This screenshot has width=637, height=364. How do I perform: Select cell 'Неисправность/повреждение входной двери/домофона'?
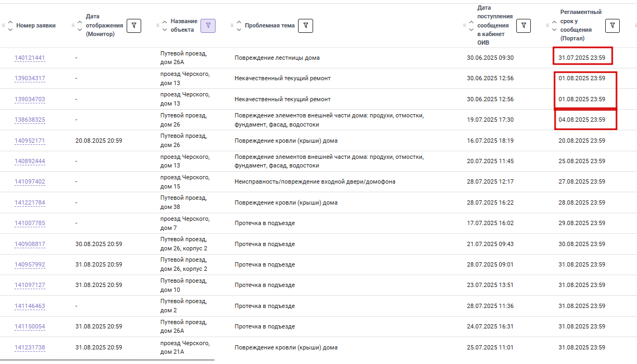(315, 182)
